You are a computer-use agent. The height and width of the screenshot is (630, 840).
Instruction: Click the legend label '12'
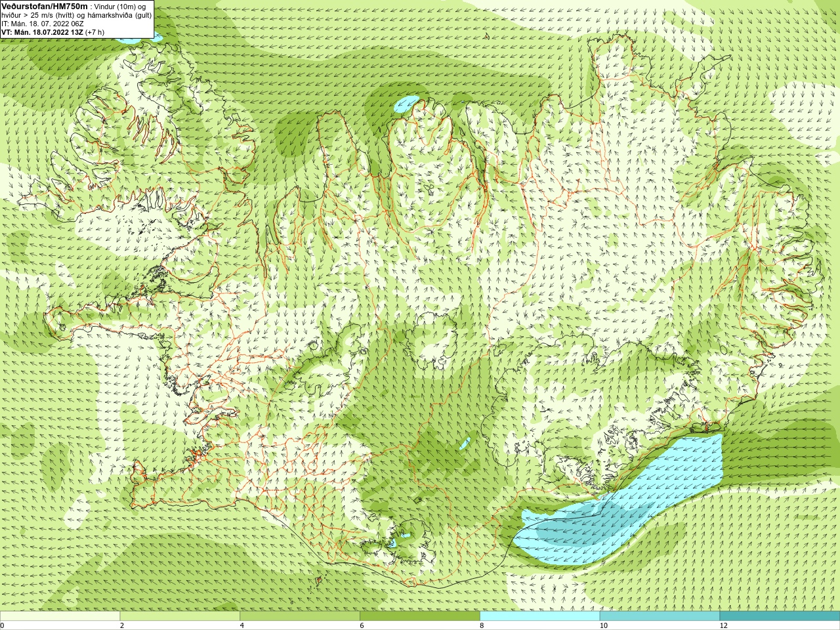coord(724,625)
